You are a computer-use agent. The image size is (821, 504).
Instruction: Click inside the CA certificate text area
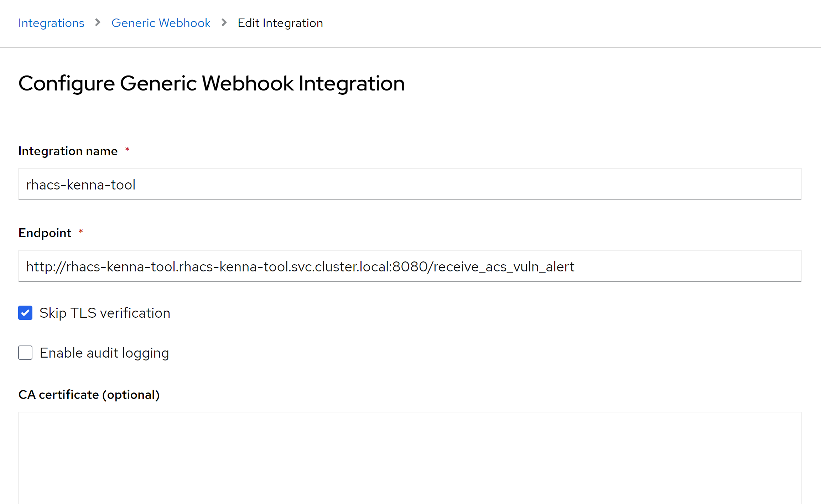pyautogui.click(x=410, y=458)
